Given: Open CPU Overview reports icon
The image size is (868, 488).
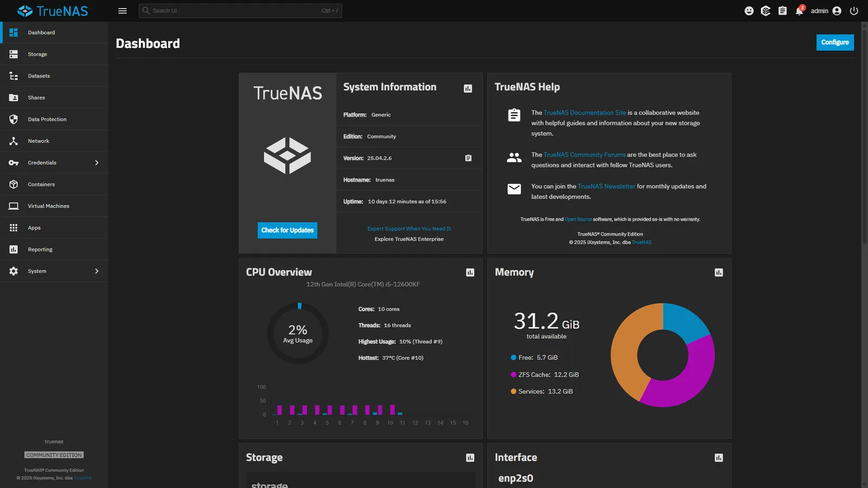Looking at the screenshot, I should click(x=470, y=273).
